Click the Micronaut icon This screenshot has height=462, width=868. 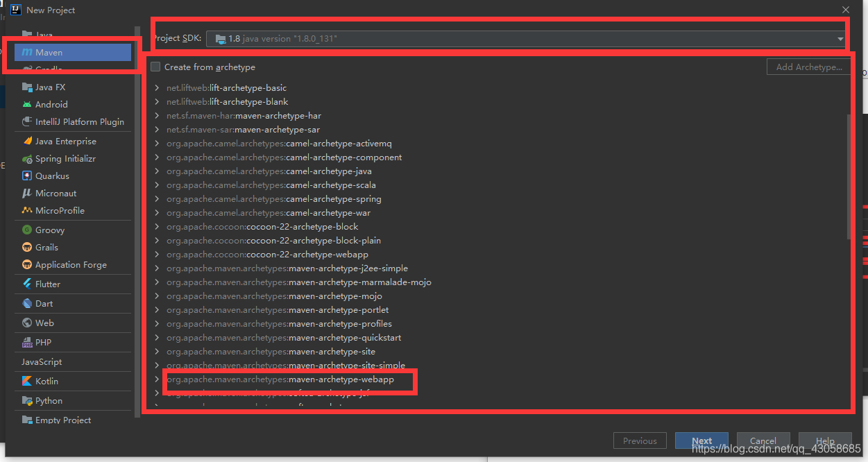27,194
